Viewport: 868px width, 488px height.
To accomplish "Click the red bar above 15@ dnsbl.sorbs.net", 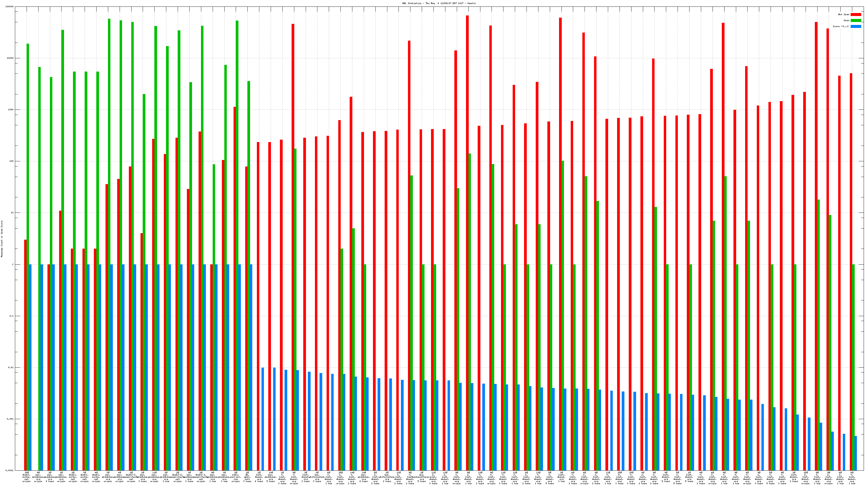I will 25,354.
